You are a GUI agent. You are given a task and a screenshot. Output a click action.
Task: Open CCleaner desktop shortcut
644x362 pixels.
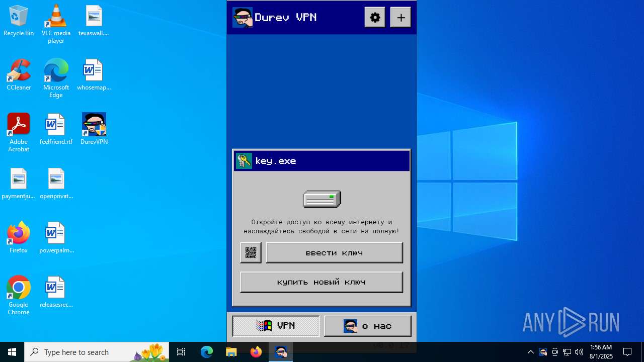(x=19, y=75)
